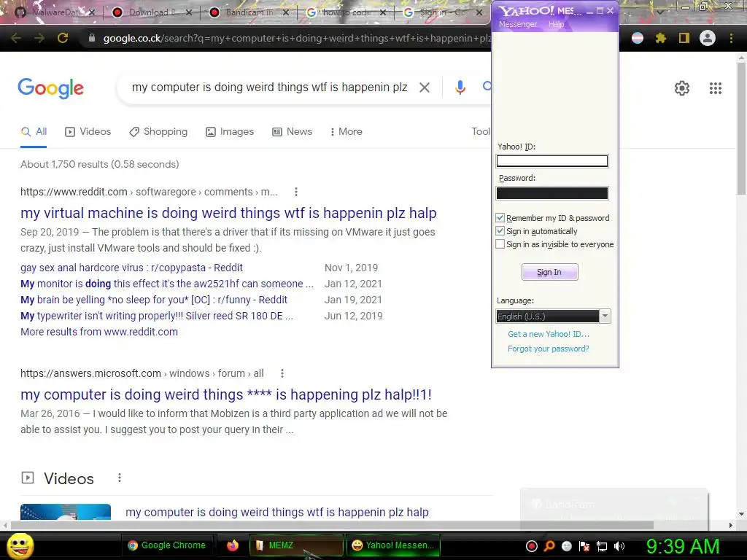Click the horizontal scrollbar thumb at bottom
Screen dimensions: 747x560
332,525
